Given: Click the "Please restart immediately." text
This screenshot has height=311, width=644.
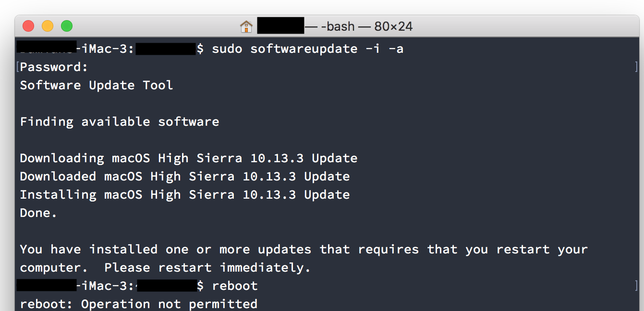Looking at the screenshot, I should 208,267.
